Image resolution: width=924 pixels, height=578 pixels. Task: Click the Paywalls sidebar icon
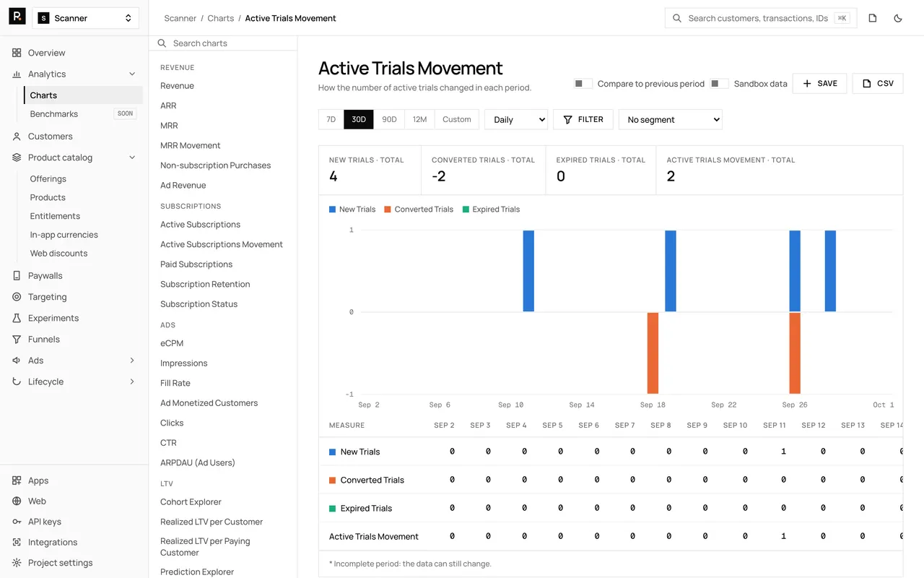(x=17, y=275)
